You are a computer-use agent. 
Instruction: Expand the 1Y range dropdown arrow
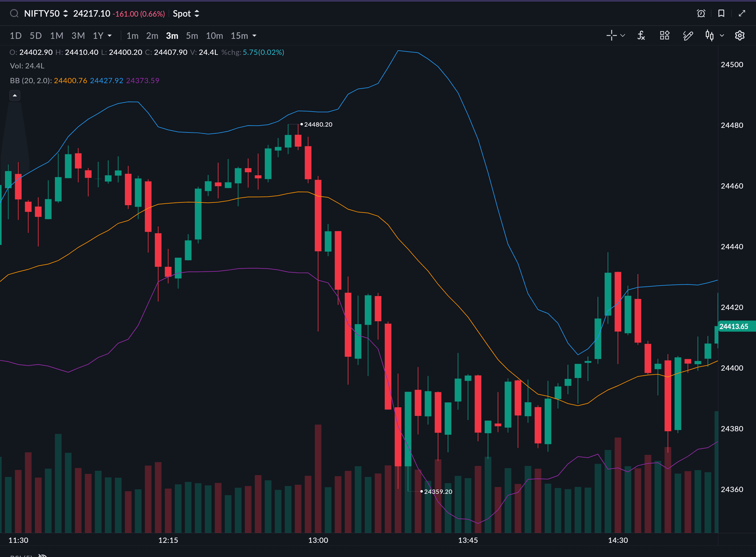point(110,36)
